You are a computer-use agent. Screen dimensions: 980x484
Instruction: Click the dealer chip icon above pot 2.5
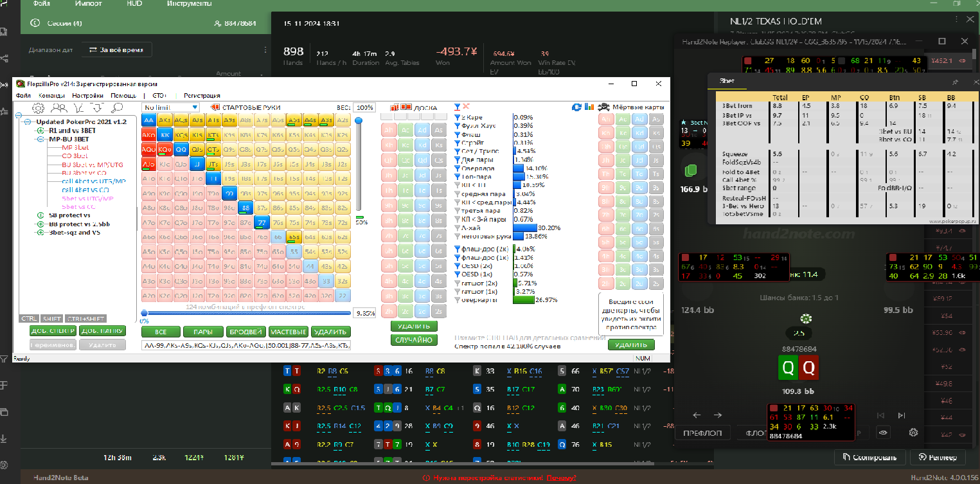pos(806,319)
